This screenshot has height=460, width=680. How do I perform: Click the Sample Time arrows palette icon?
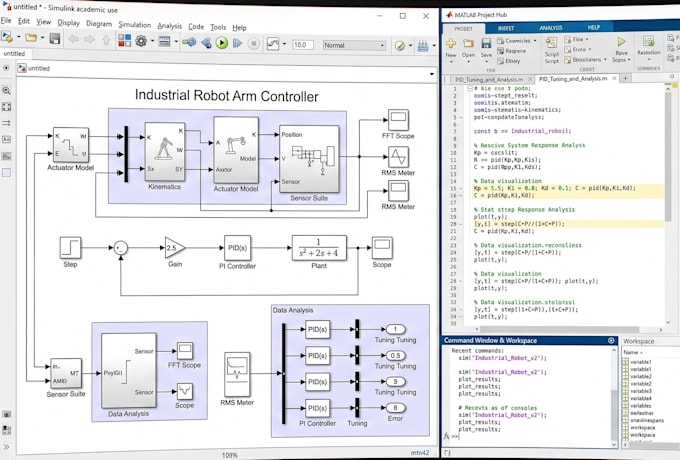click(x=7, y=123)
